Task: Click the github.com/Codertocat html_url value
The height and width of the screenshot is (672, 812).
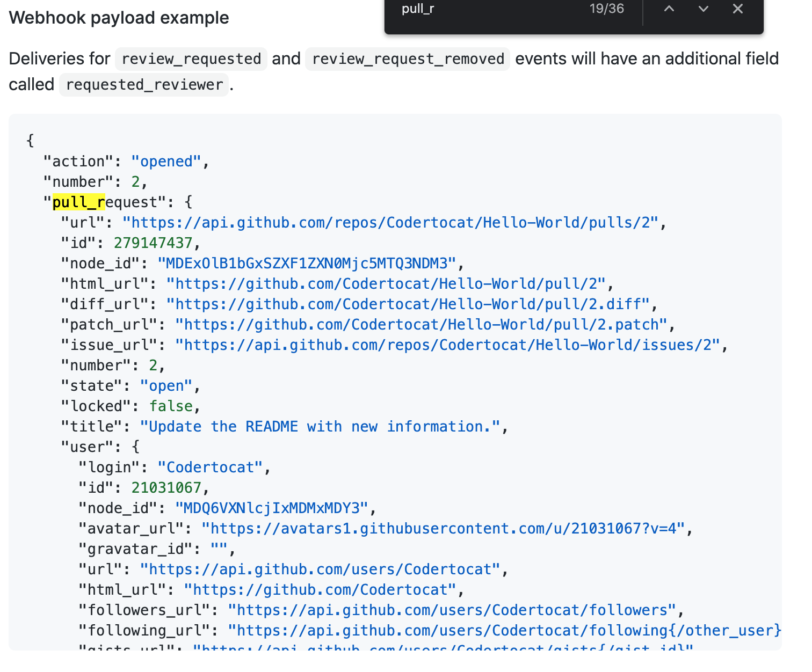Action: [321, 590]
